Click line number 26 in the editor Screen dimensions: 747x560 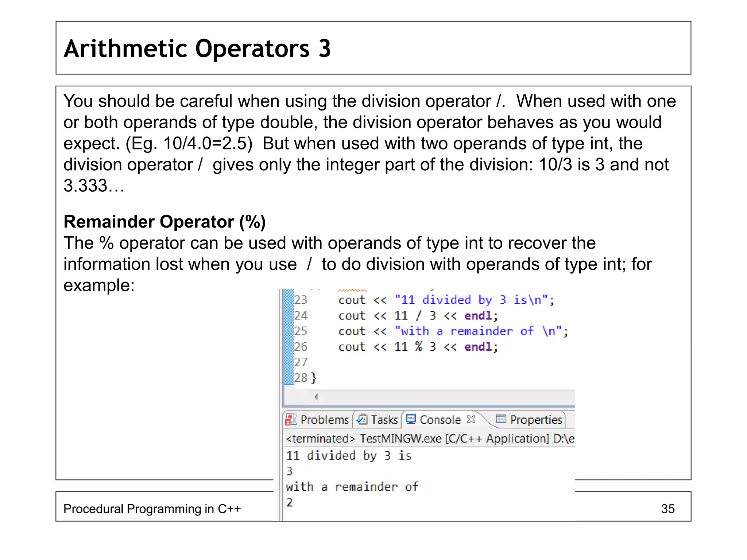coord(301,347)
